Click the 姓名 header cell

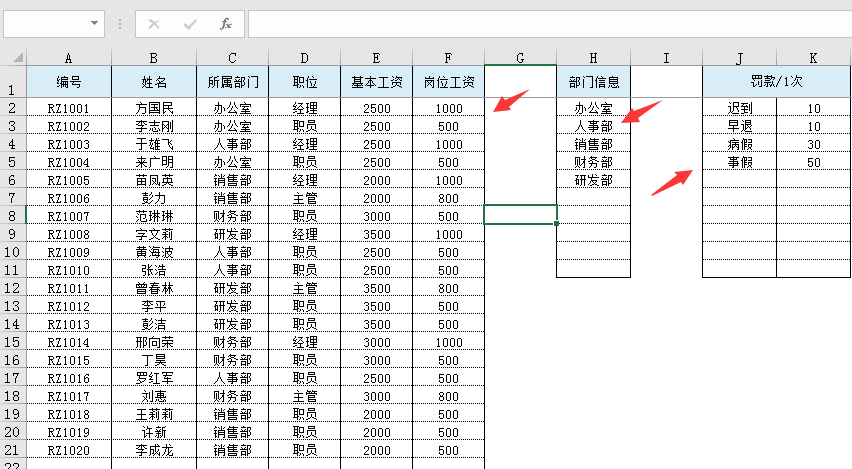tap(154, 82)
